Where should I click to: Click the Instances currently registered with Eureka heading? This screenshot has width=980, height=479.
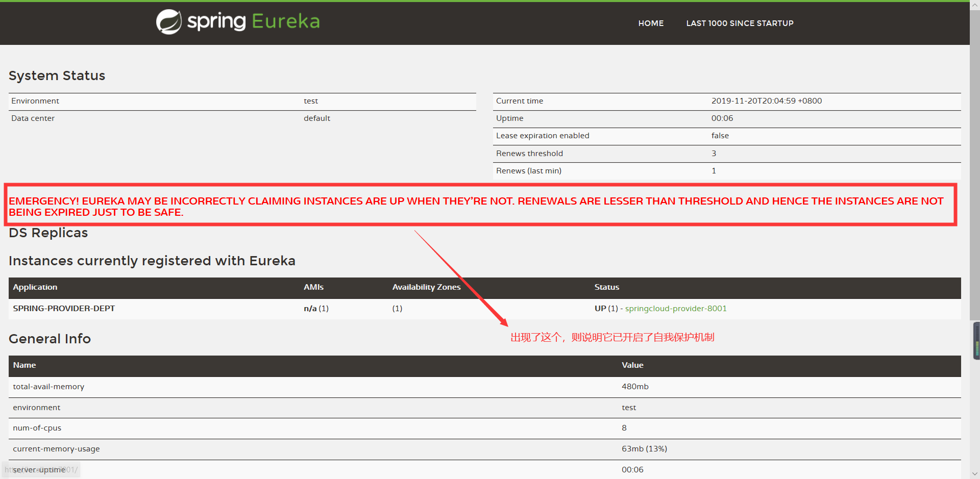coord(152,261)
